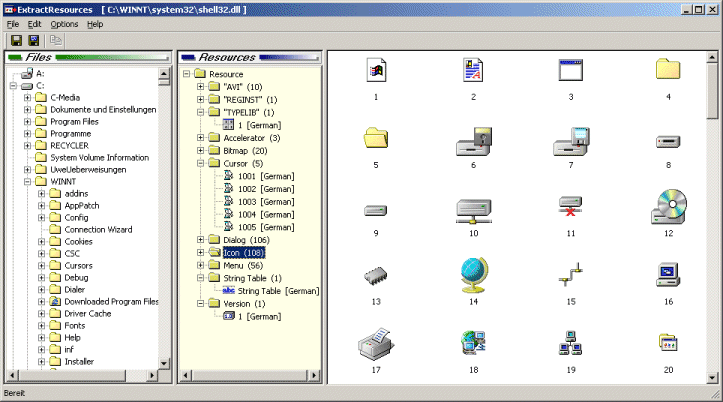Screen dimensions: 723x402
Task: Expand the Dialog (106) node
Action: 200,240
